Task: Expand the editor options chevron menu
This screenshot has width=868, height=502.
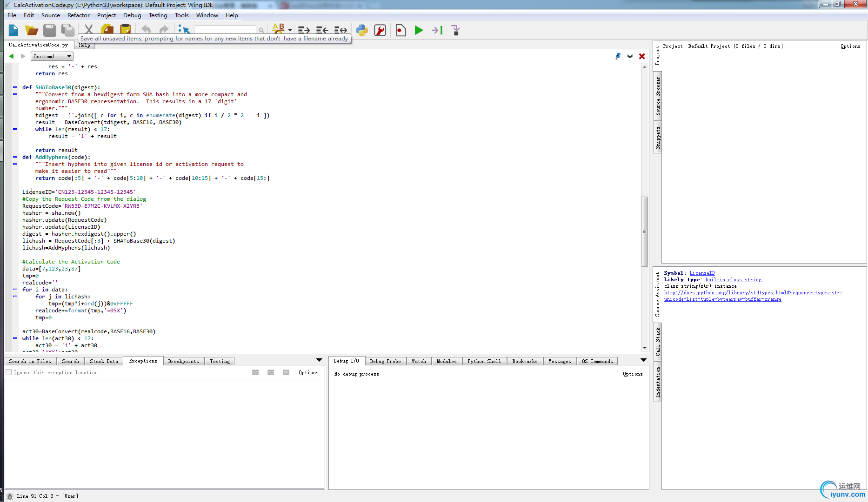Action: (630, 56)
